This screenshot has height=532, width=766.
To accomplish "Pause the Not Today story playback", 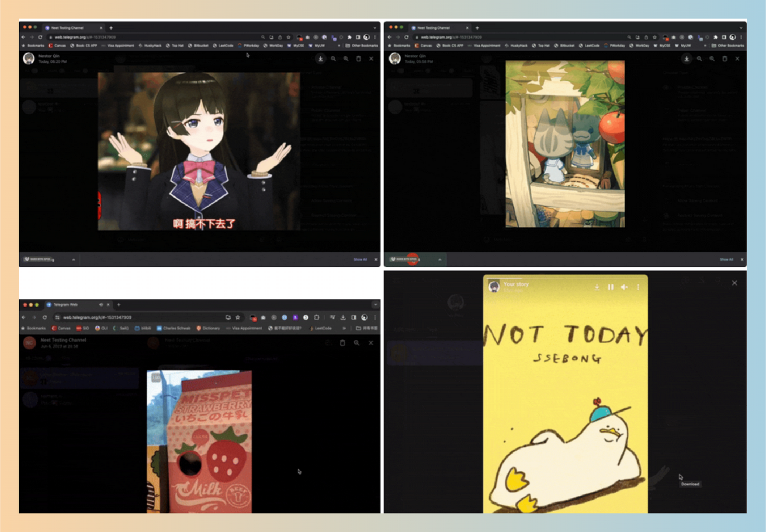I will 611,287.
